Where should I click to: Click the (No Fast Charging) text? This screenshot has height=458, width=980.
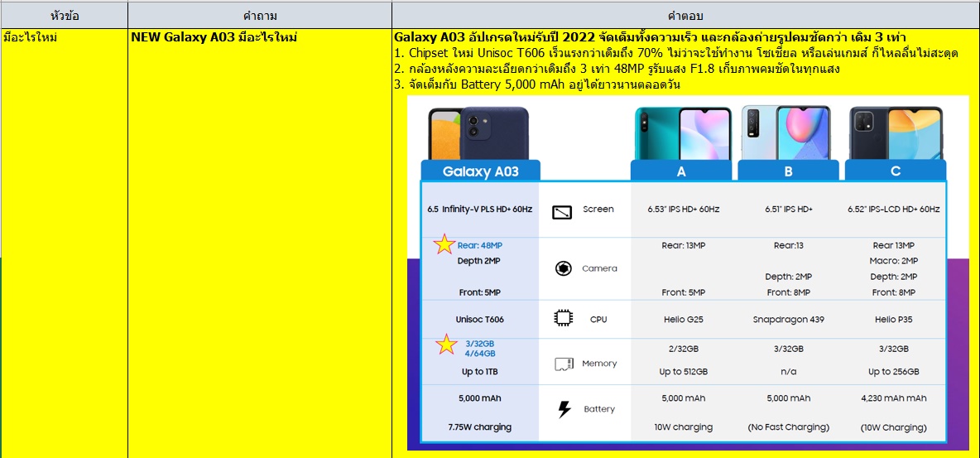[789, 427]
